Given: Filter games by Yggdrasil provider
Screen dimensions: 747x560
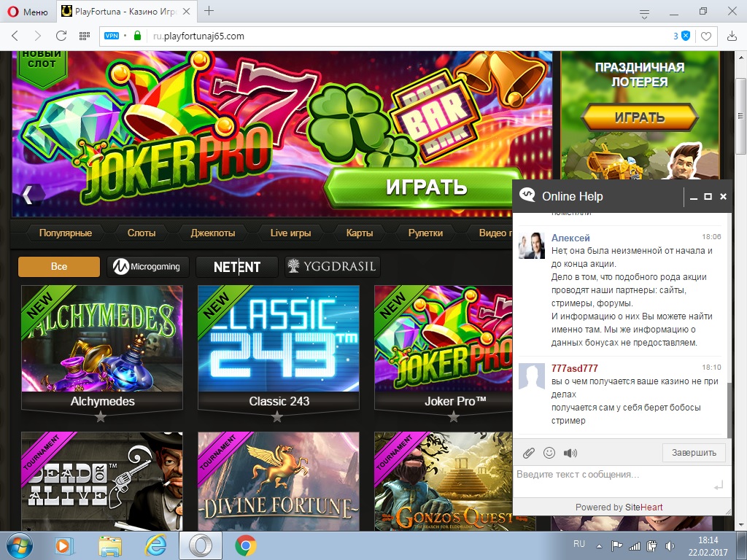Looking at the screenshot, I should pyautogui.click(x=332, y=267).
